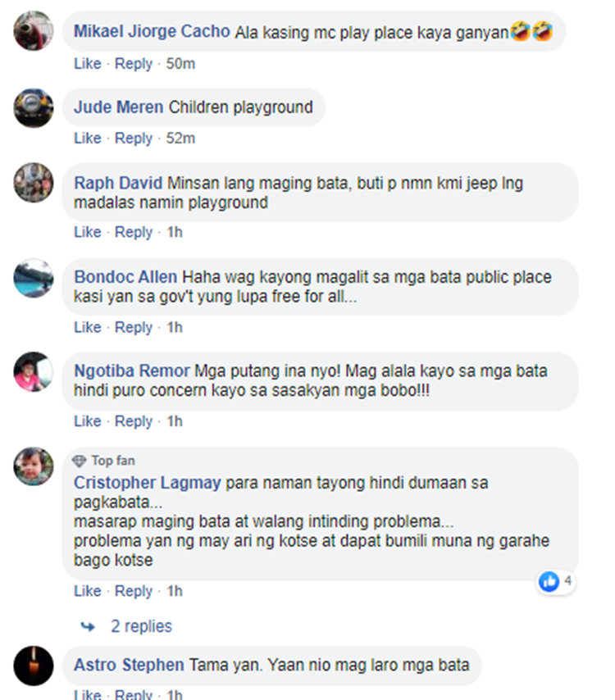Click Bondoc Allen's avatar image
615x700 pixels.
coord(34,278)
